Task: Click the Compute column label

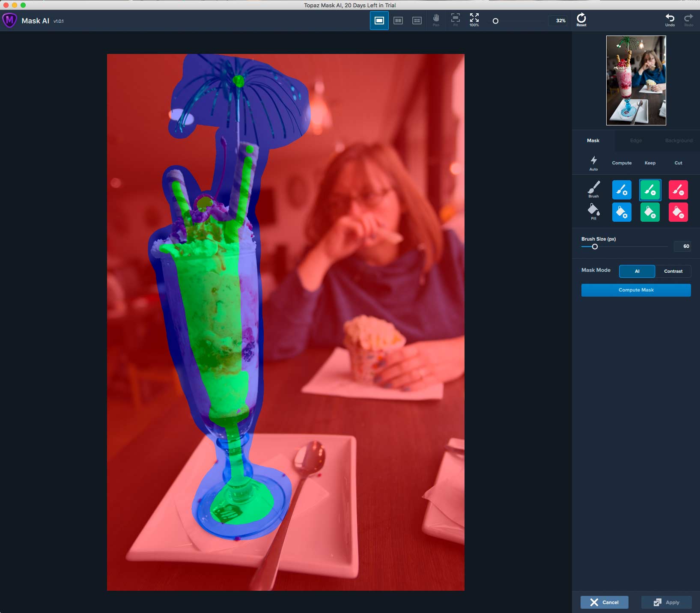Action: pos(622,163)
